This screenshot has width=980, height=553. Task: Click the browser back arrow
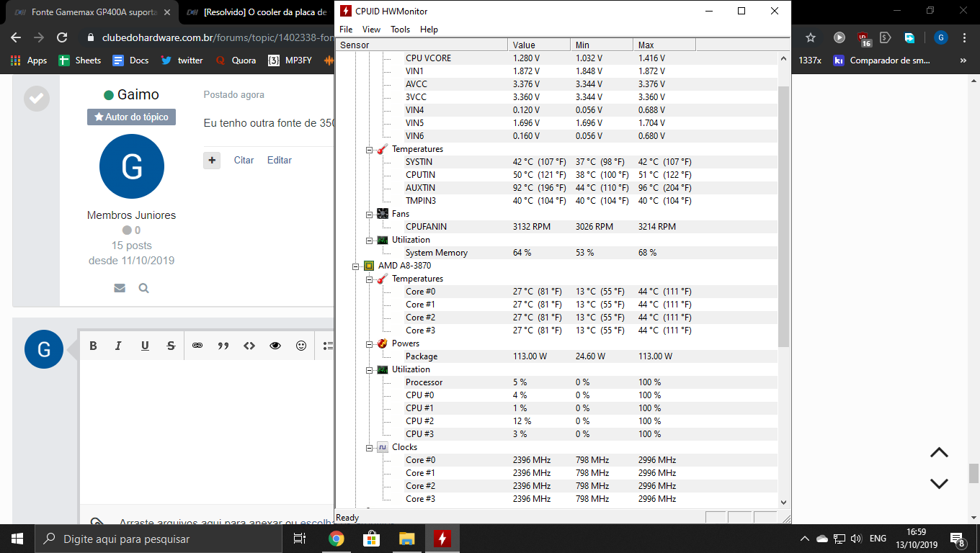pyautogui.click(x=16, y=37)
